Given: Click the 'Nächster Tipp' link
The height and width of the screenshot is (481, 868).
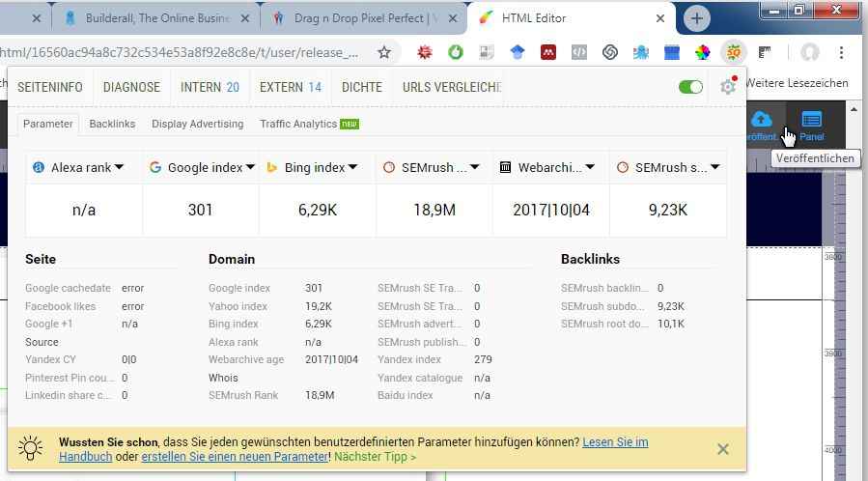Looking at the screenshot, I should point(375,457).
